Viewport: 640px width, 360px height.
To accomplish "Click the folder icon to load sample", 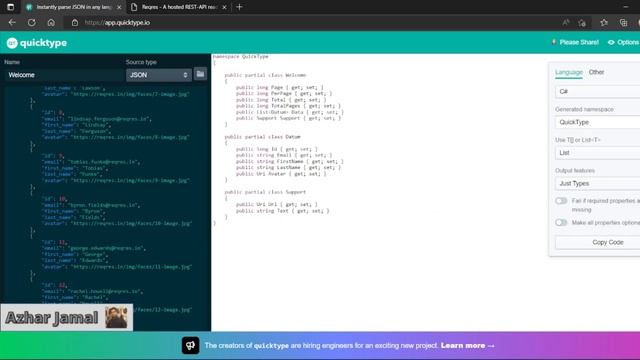I will [x=200, y=74].
